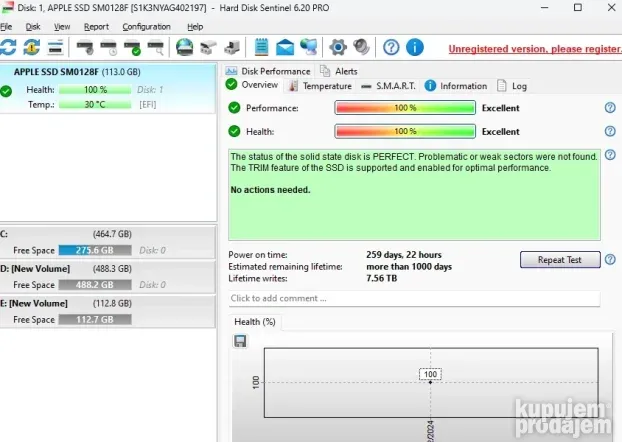
Task: Open the Disk menu
Action: 33,27
